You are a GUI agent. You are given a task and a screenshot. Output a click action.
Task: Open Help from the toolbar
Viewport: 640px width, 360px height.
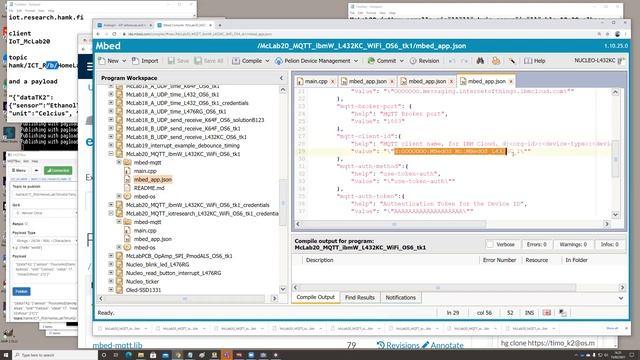pyautogui.click(x=535, y=61)
